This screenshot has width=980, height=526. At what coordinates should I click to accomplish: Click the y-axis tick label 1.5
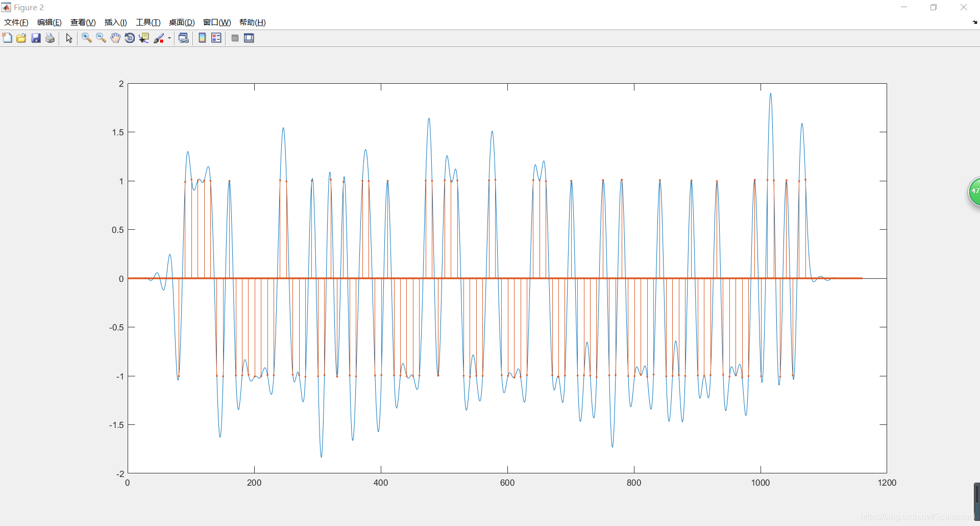[x=118, y=132]
